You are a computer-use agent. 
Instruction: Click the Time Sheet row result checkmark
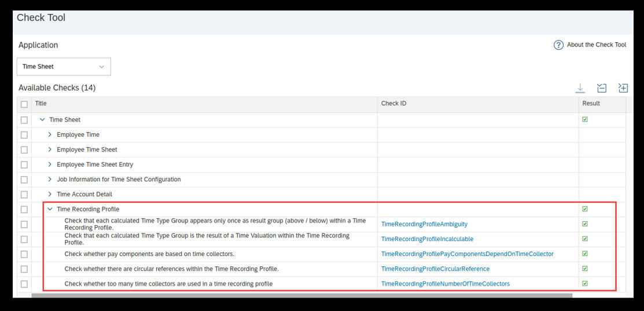[x=585, y=119]
